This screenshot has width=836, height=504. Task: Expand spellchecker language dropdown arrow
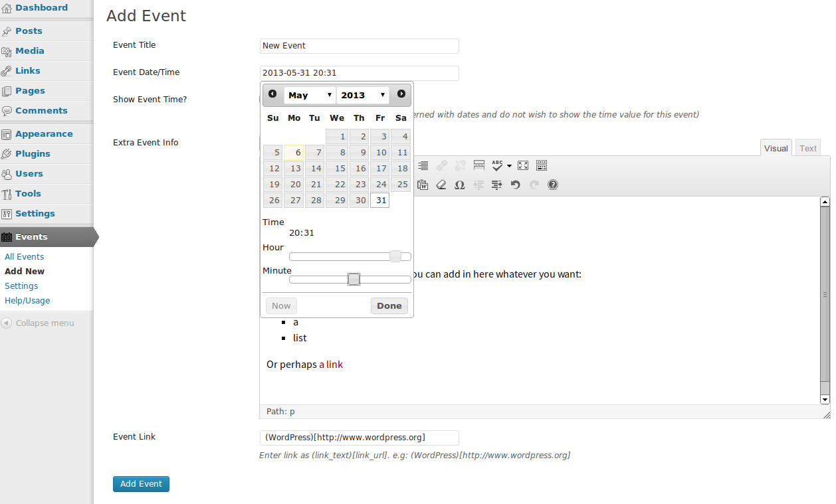(509, 165)
